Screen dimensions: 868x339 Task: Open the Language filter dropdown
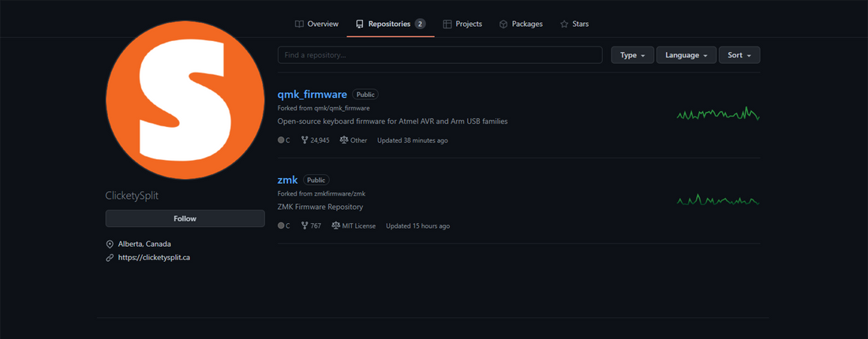click(x=687, y=55)
